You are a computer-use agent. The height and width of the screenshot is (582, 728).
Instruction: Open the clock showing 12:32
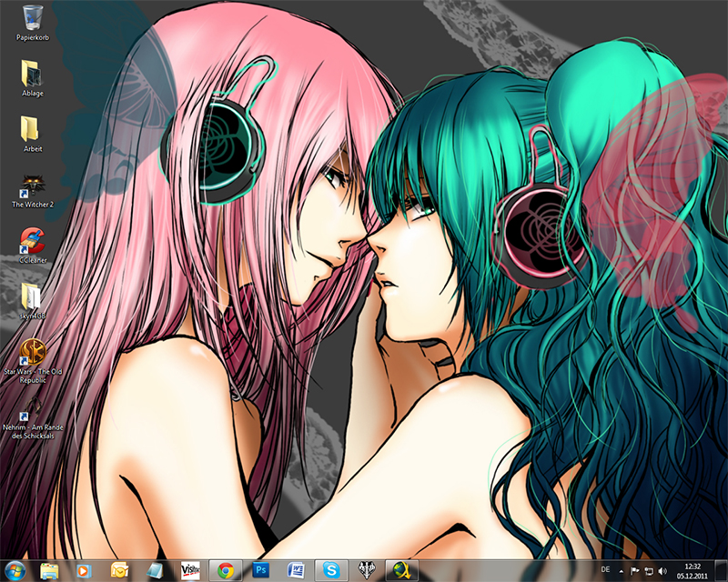click(693, 571)
